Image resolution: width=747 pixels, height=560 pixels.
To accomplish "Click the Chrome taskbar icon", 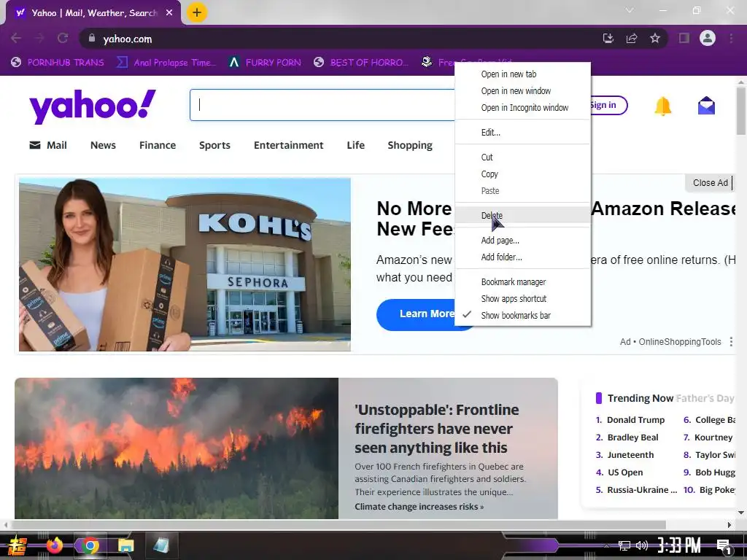I will (x=90, y=545).
